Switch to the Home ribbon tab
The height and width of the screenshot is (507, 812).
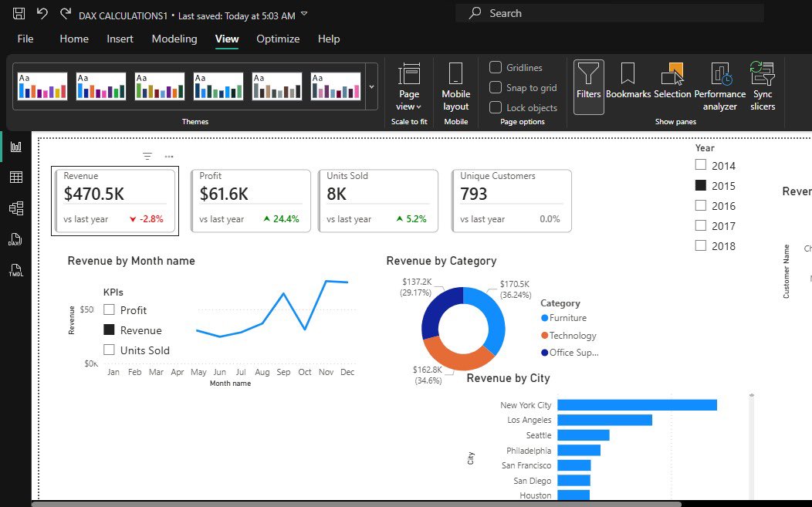[x=74, y=39]
